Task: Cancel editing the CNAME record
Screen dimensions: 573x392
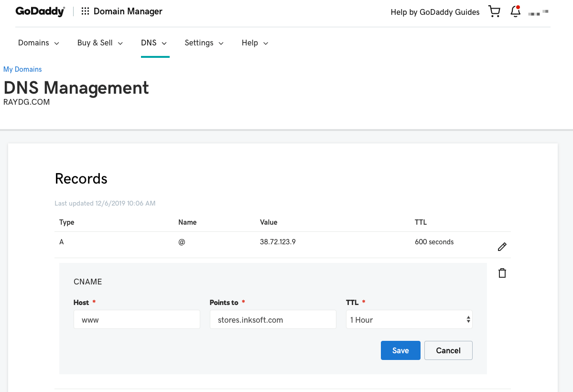Action: click(x=448, y=350)
